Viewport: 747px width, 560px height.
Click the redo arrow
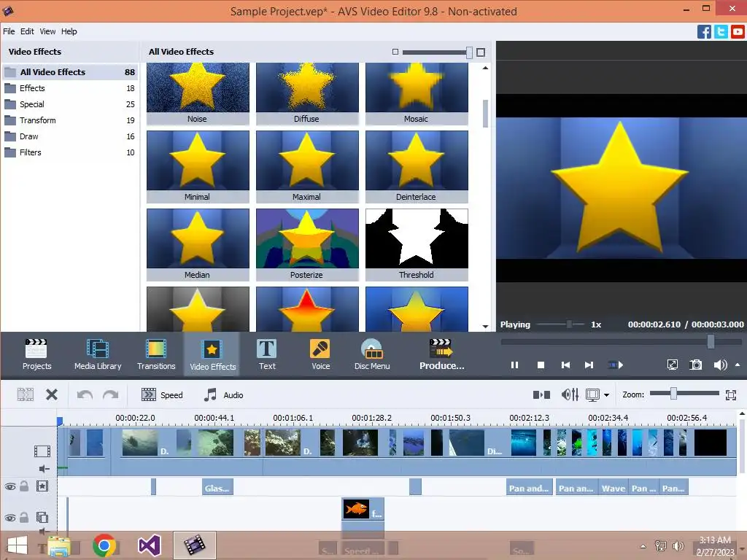coord(111,394)
